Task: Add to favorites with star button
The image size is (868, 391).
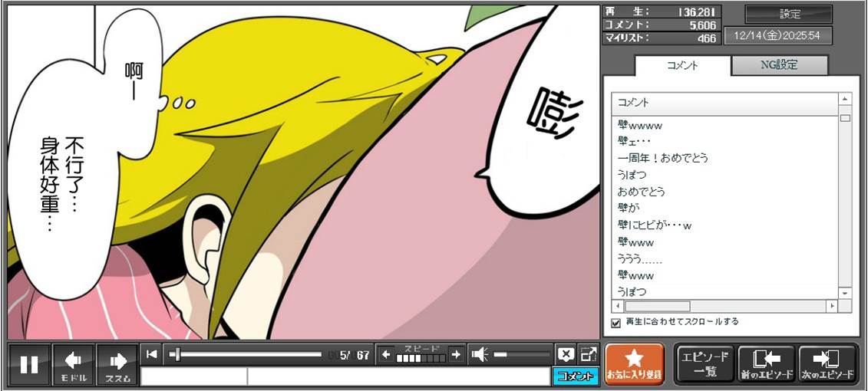Action: (x=634, y=363)
